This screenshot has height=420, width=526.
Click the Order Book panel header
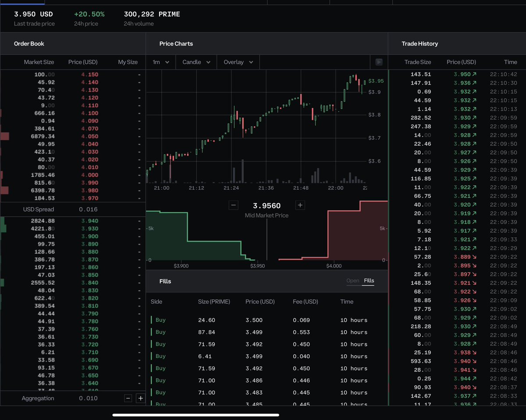[29, 44]
